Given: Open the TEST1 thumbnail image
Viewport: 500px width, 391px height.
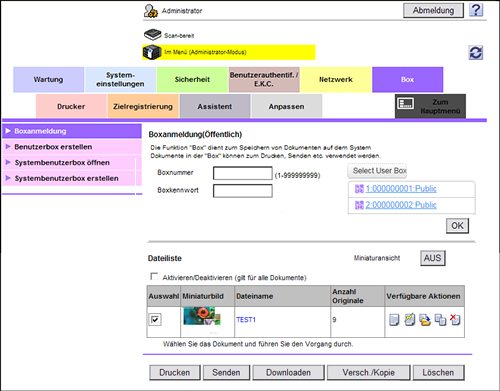Looking at the screenshot, I should click(202, 316).
